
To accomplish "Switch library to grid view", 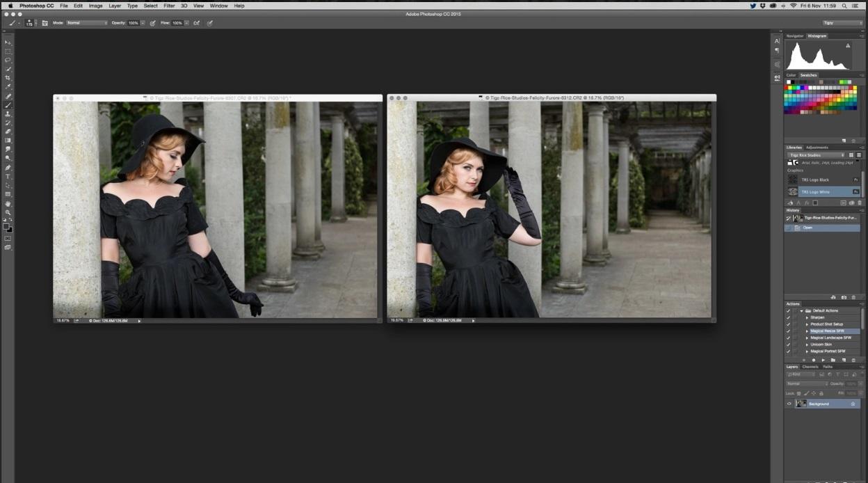I will (851, 155).
